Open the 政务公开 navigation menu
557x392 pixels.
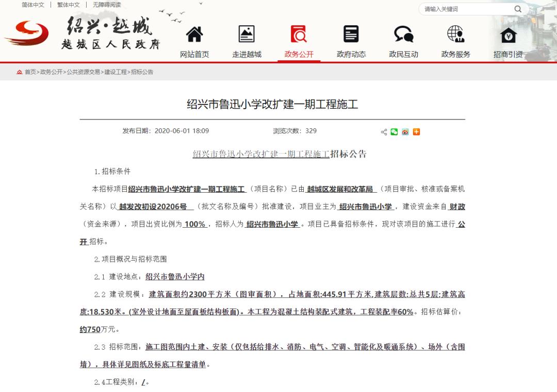click(x=299, y=54)
